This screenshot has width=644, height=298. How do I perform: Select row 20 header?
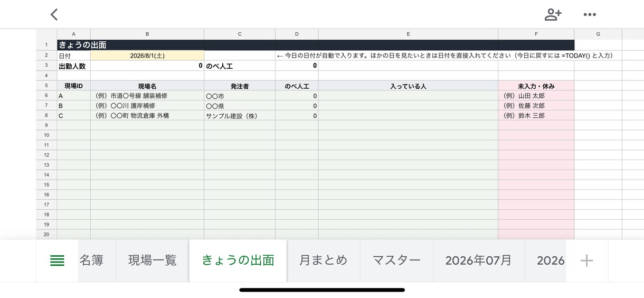tap(46, 235)
